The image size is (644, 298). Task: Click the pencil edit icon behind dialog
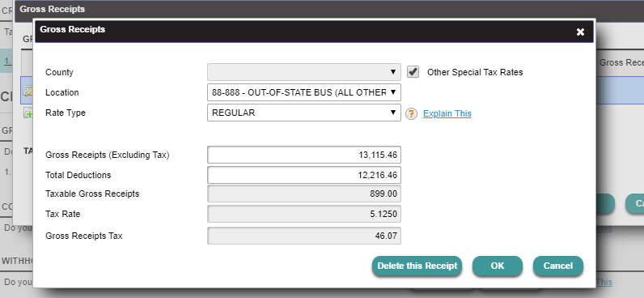[x=28, y=92]
